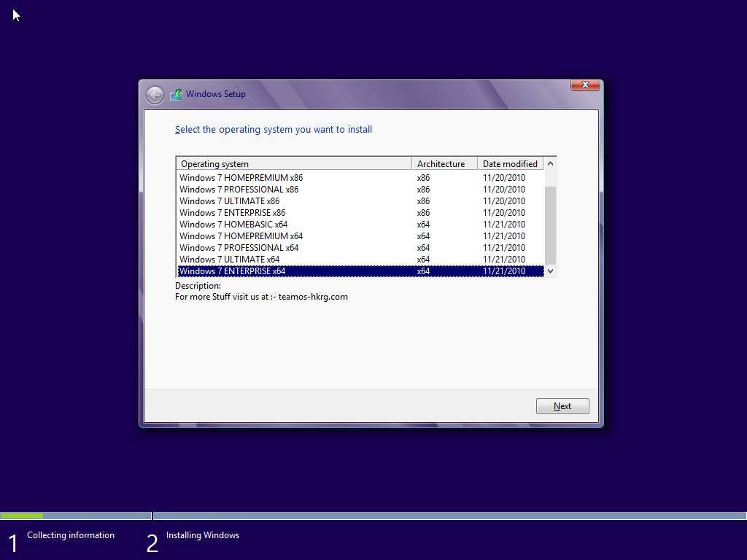Screen dimensions: 747x560
Task: Click the 11/21/2010 date of PROFESSIONAL x64
Action: point(504,248)
